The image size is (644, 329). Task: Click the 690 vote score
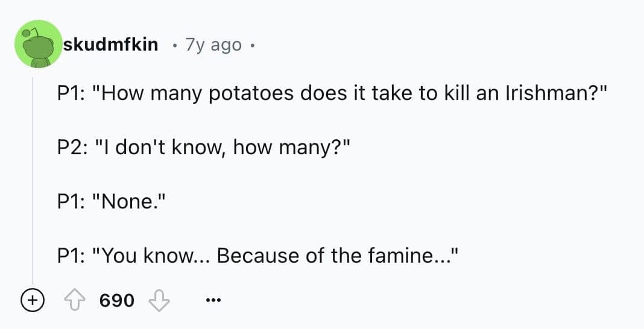[116, 299]
